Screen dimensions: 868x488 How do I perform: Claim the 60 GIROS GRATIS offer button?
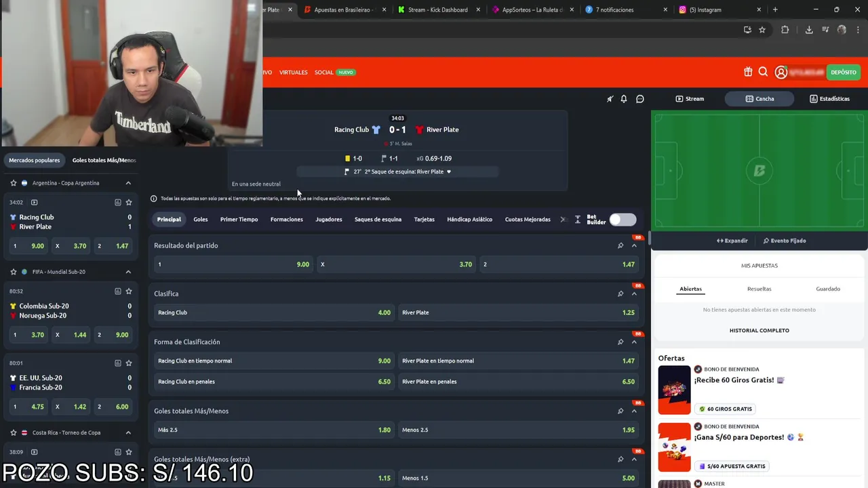pyautogui.click(x=726, y=409)
